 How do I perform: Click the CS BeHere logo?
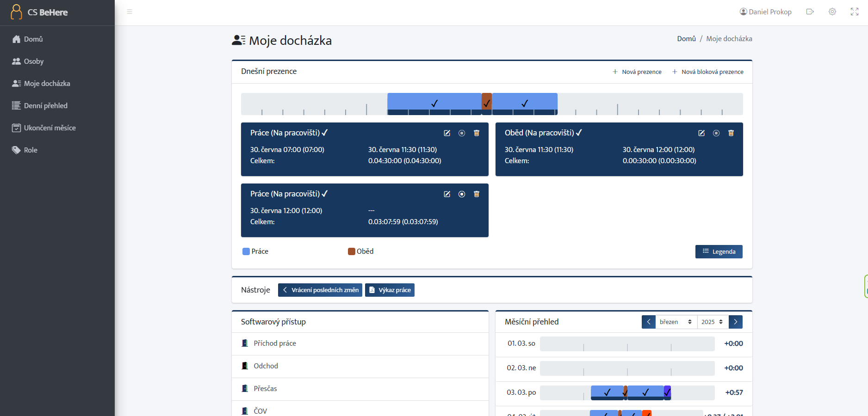click(x=40, y=12)
